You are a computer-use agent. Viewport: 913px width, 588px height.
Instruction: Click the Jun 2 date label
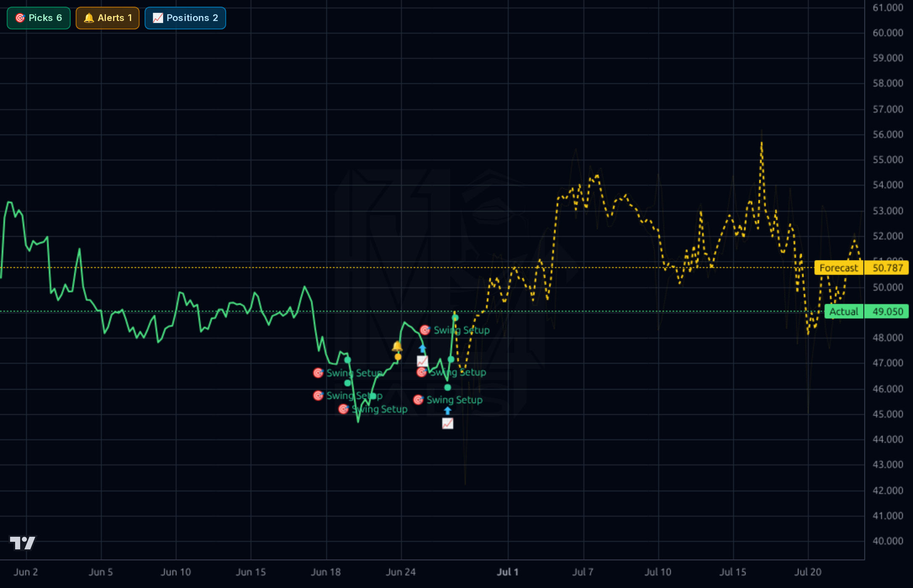click(26, 572)
